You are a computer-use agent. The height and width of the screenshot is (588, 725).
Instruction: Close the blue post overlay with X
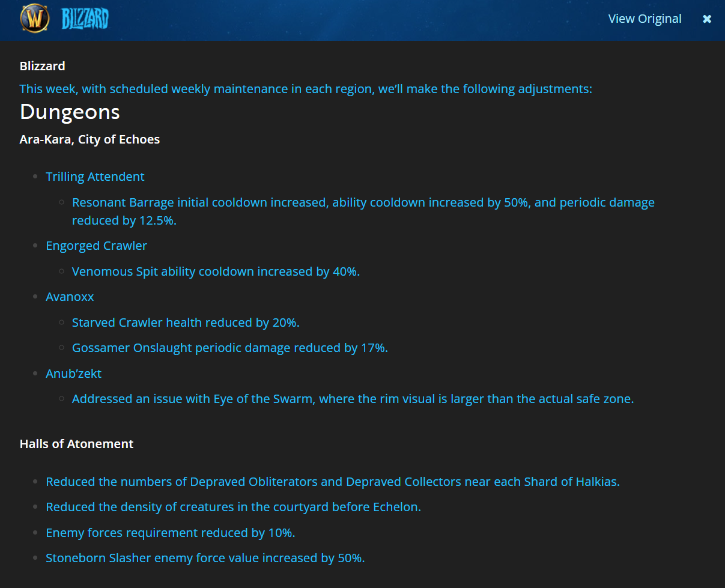click(707, 19)
